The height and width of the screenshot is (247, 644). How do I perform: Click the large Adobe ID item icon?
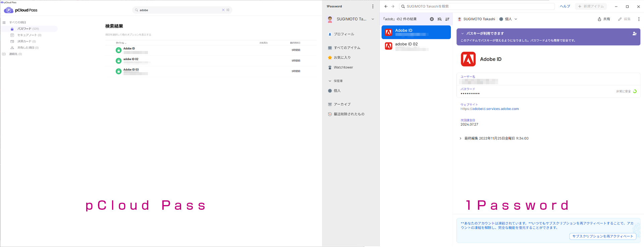click(x=468, y=59)
